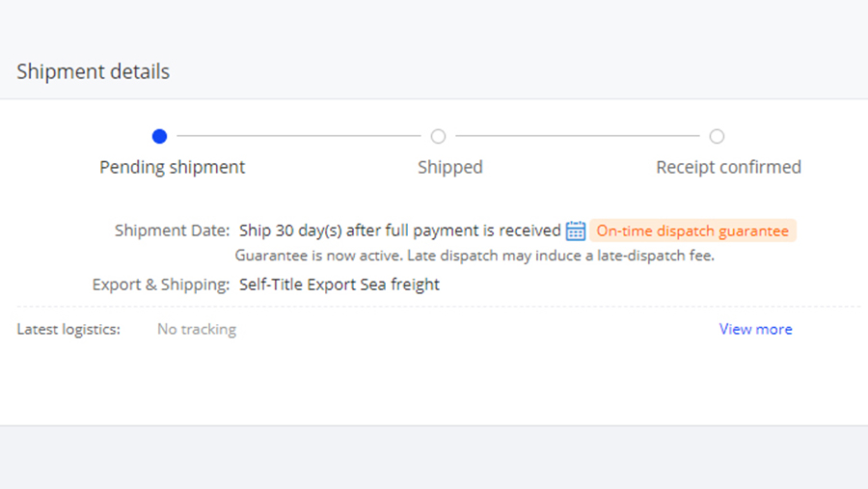Click the late-dispatch fee guarantee note
Screen dimensions: 868x489
(475, 256)
